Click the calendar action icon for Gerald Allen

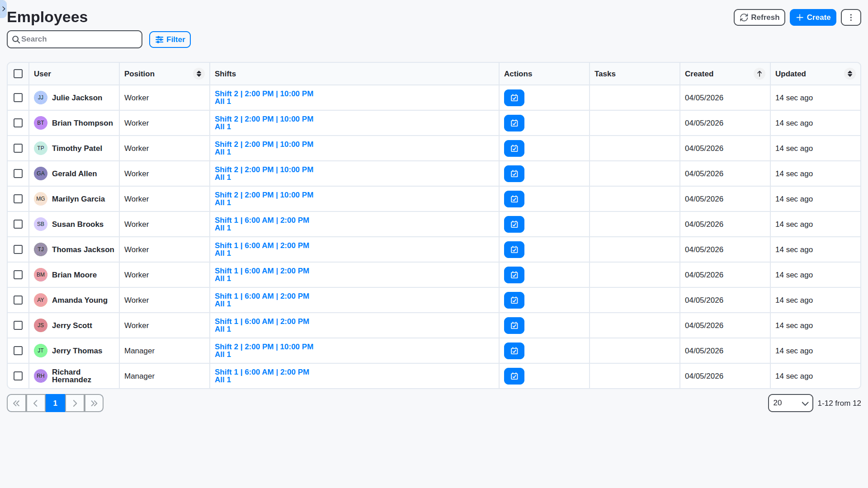pos(514,174)
